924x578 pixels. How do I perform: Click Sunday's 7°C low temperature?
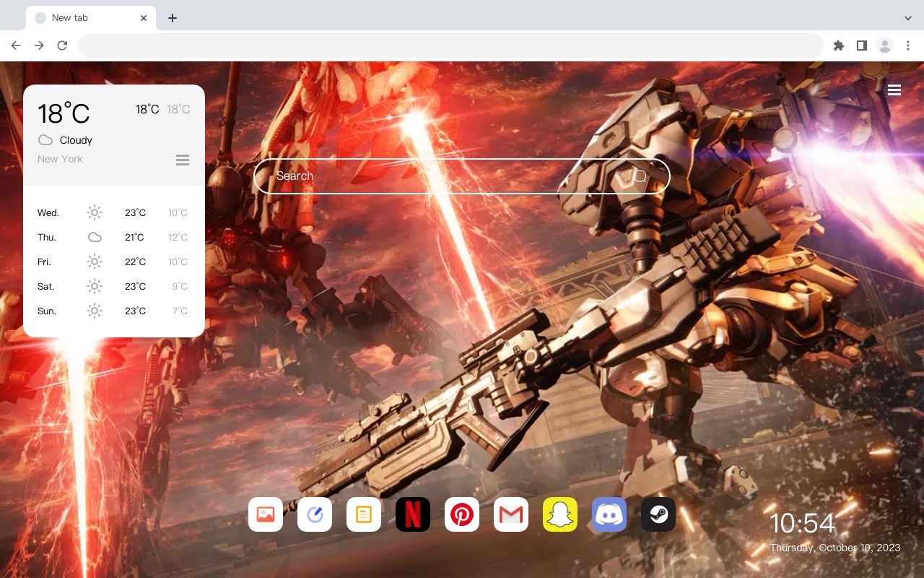click(180, 311)
